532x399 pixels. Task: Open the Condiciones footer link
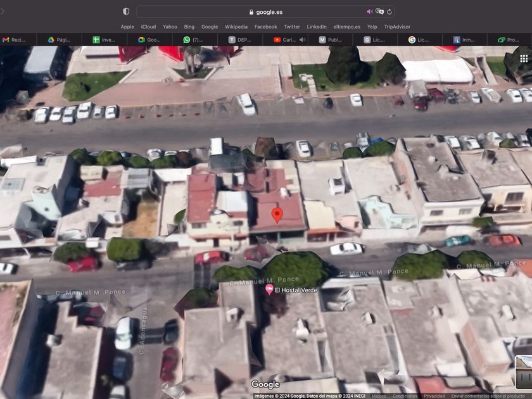tap(405, 396)
